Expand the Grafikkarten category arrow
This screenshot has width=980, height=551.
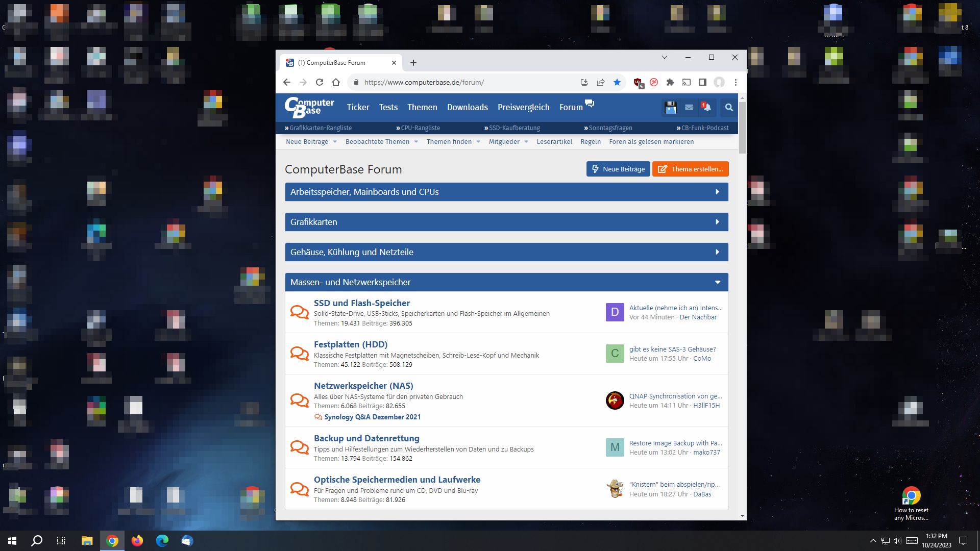click(717, 222)
